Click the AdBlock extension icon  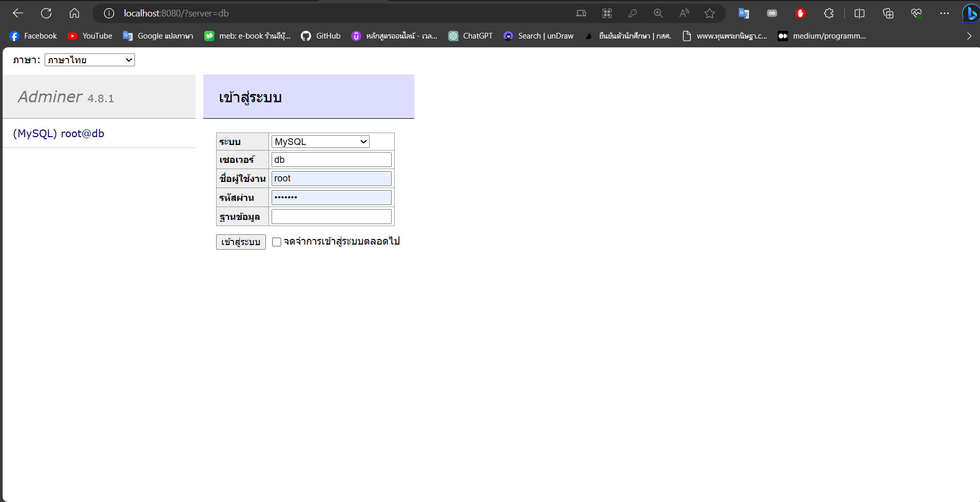(801, 13)
